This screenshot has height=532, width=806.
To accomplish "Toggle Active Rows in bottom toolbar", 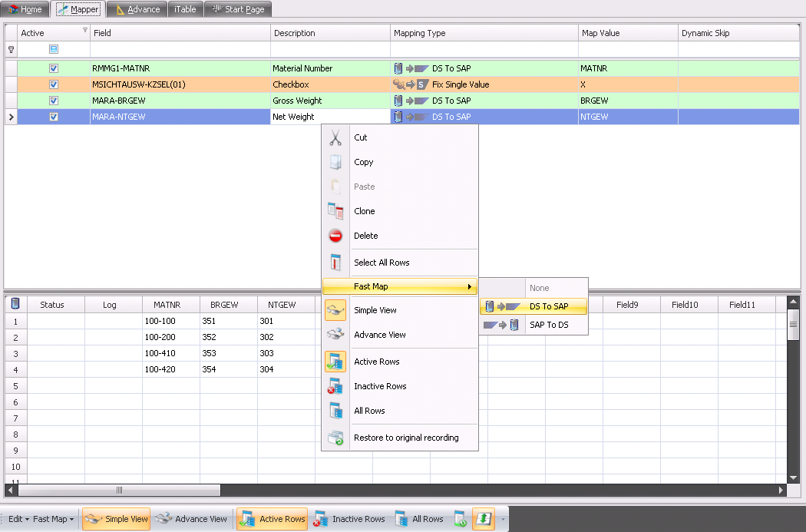I will pyautogui.click(x=272, y=519).
